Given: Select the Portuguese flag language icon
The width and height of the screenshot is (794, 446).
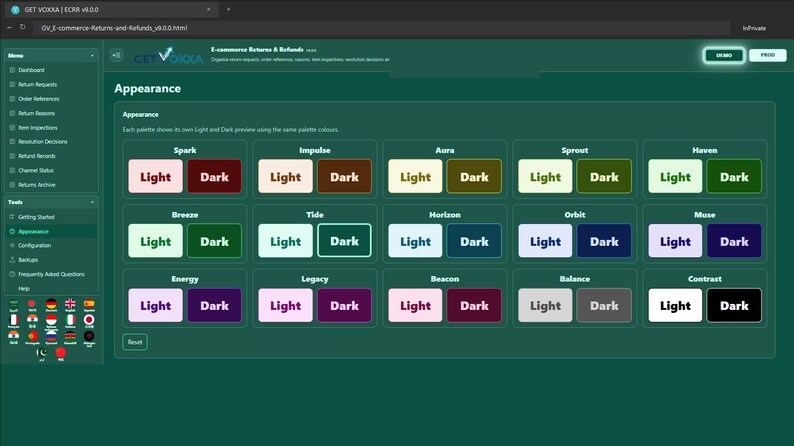Looking at the screenshot, I should point(32,336).
